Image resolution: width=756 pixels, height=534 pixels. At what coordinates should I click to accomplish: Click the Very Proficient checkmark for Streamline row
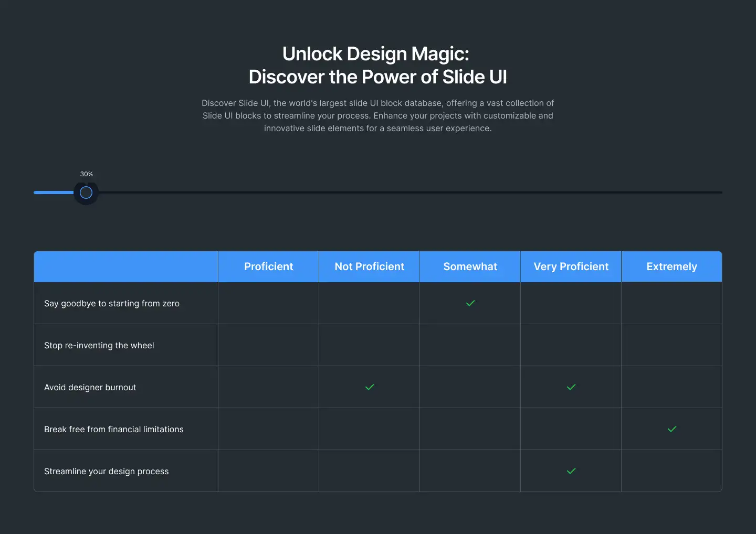point(571,471)
